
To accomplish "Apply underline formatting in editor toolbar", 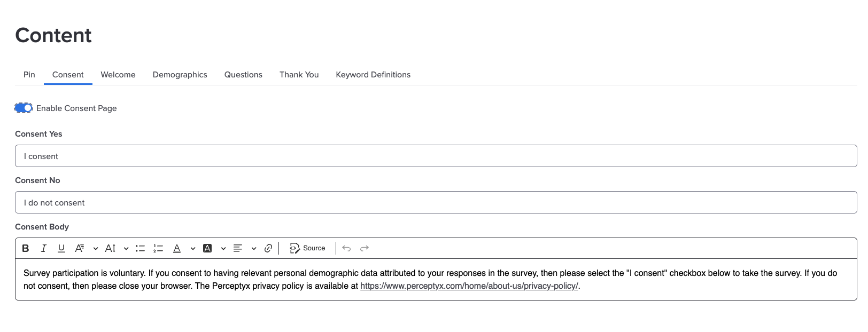I will [61, 248].
